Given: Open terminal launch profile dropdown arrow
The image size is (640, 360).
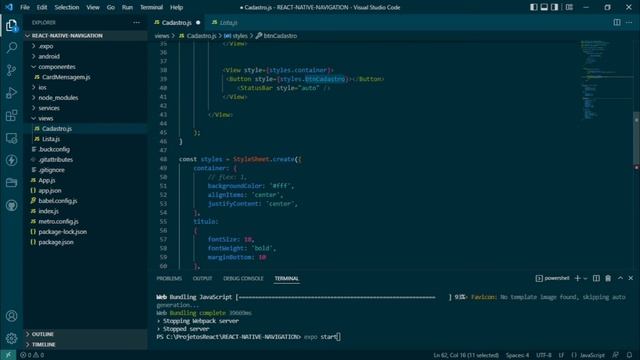Looking at the screenshot, I should coord(585,278).
